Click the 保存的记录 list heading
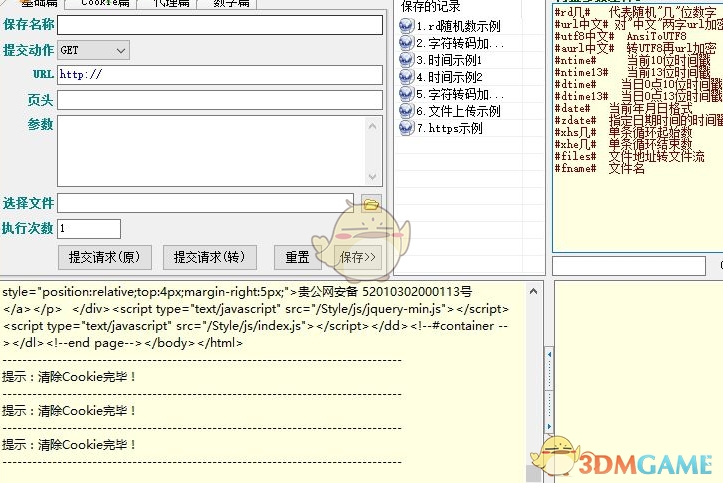The height and width of the screenshot is (483, 723). coord(431,6)
